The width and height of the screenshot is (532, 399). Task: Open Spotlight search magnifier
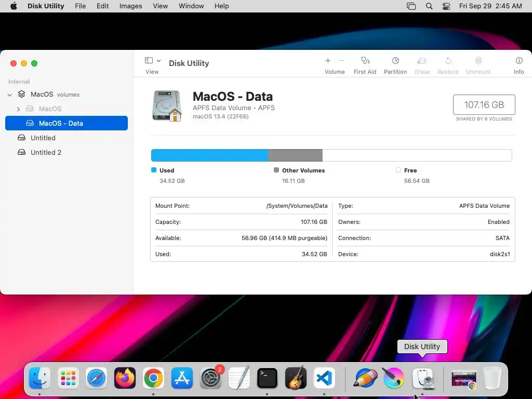429,6
